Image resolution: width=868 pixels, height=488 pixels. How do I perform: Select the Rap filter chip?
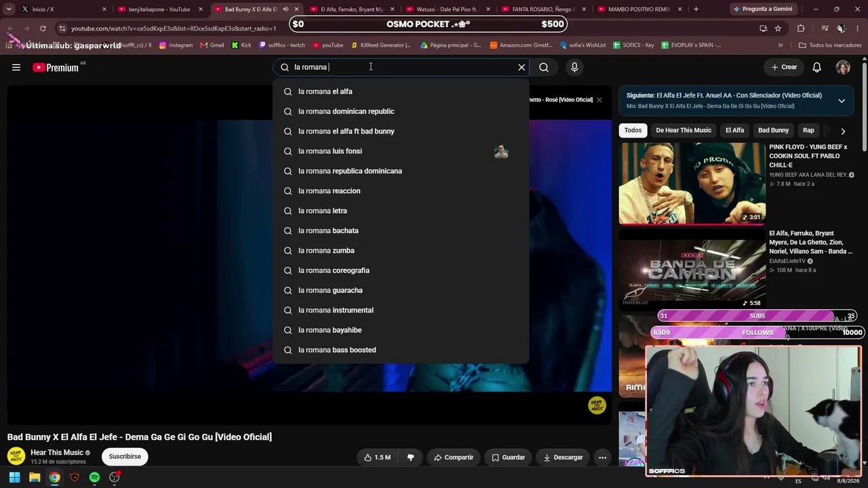808,130
